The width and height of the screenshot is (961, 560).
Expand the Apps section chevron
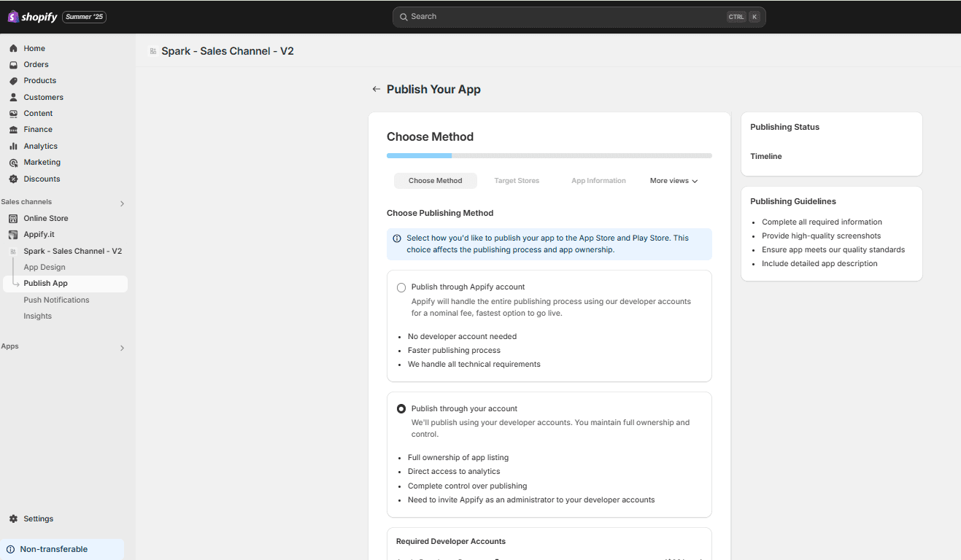pyautogui.click(x=122, y=348)
